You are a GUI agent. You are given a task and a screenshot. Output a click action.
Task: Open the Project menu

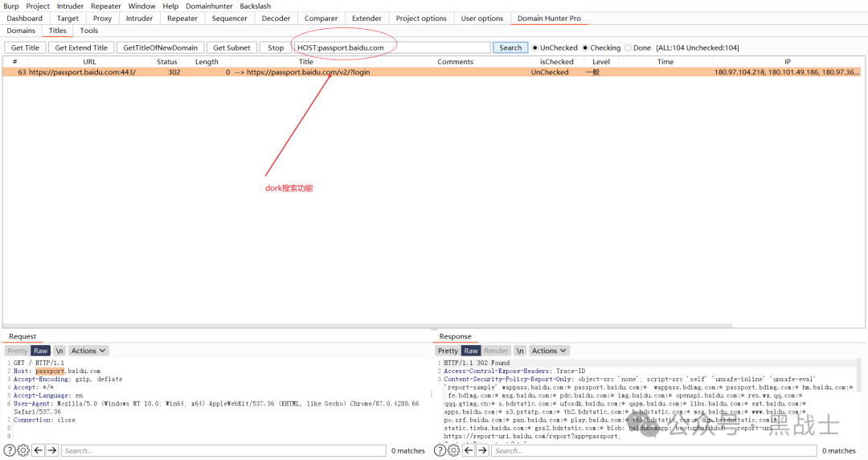coord(38,6)
